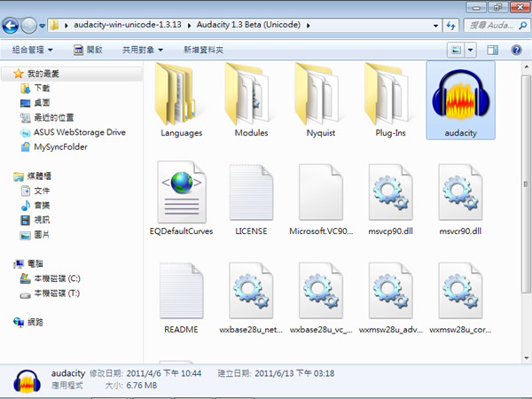Open the Modules folder
This screenshot has width=532, height=399.
click(x=252, y=100)
